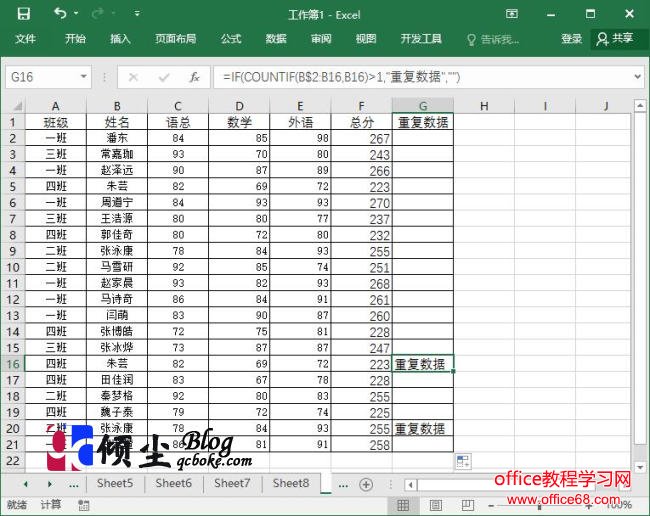
Task: Open the 文件 menu
Action: click(25, 39)
